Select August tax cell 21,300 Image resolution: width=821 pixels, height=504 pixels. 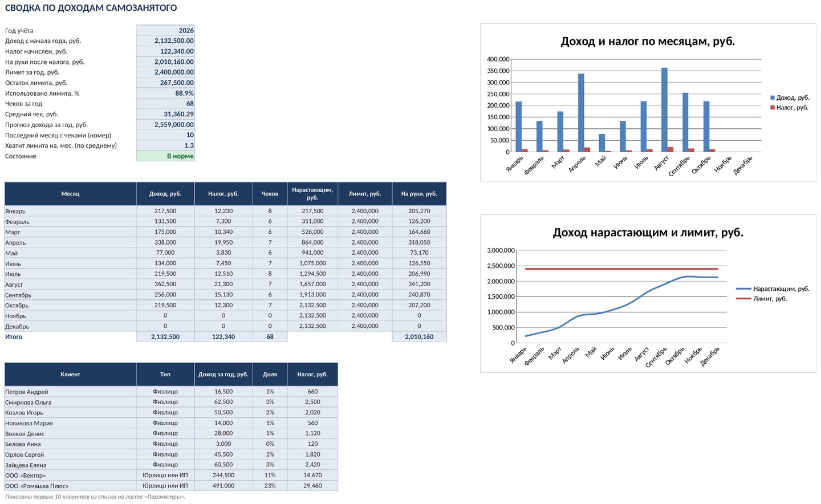coord(223,284)
